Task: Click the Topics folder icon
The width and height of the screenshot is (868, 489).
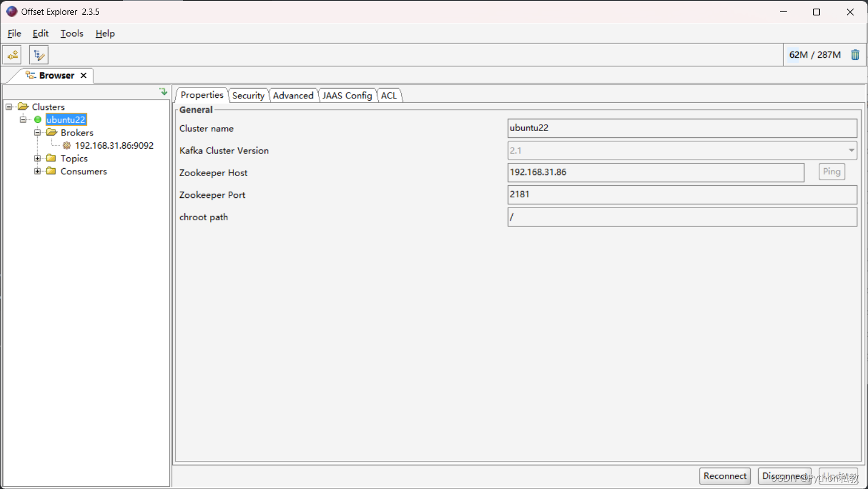Action: tap(51, 158)
